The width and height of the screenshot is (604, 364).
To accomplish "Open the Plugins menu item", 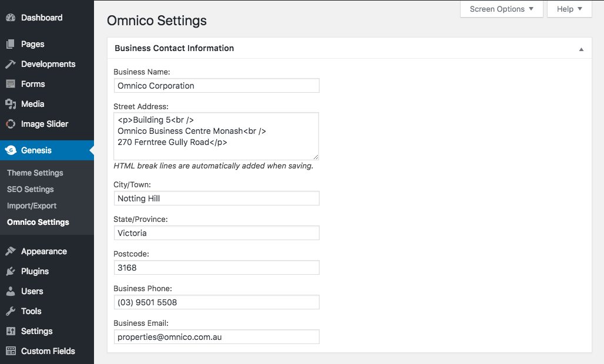I will (47, 271).
